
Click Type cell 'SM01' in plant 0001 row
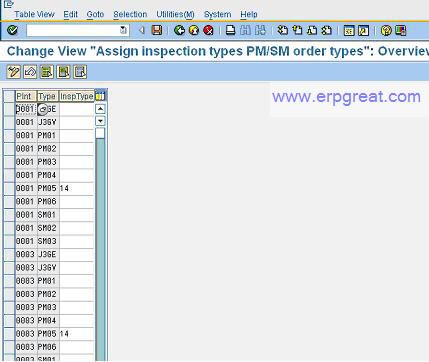click(48, 215)
